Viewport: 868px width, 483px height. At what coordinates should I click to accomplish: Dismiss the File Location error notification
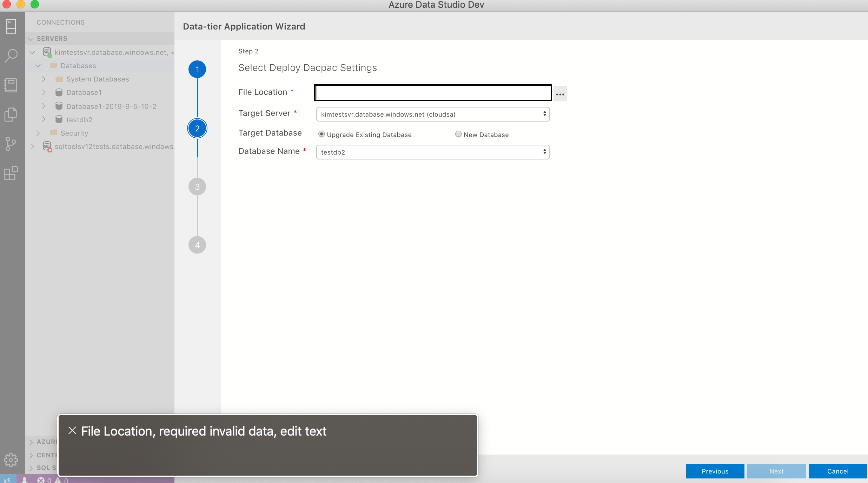[x=72, y=431]
